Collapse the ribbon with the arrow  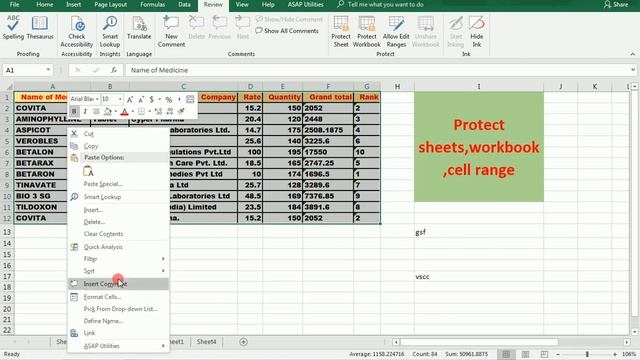click(x=632, y=54)
